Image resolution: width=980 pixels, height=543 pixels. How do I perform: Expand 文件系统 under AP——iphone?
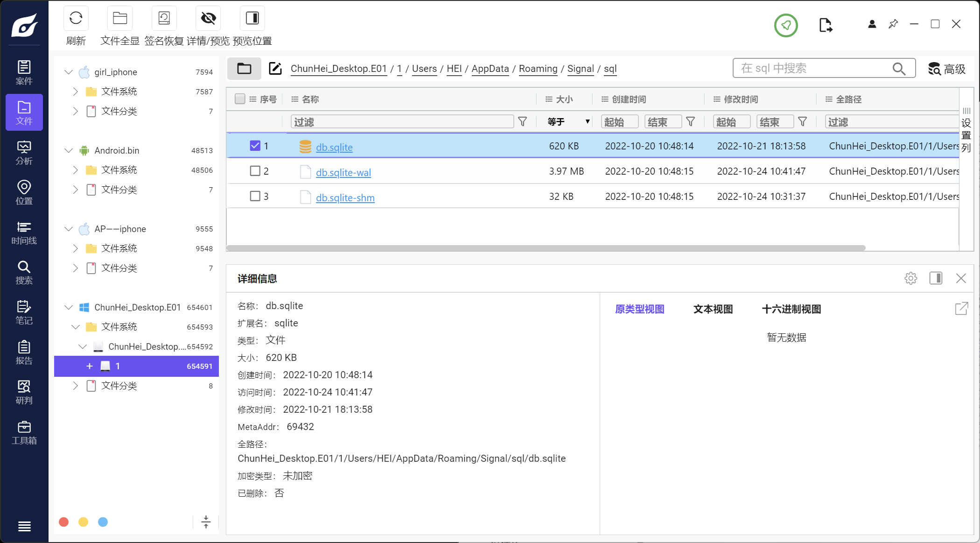click(x=76, y=248)
